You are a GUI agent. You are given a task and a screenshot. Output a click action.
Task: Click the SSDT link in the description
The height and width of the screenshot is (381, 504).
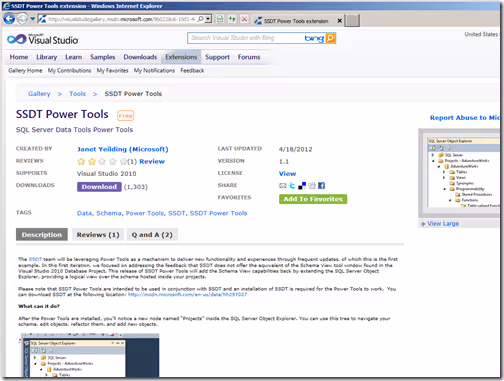click(35, 259)
